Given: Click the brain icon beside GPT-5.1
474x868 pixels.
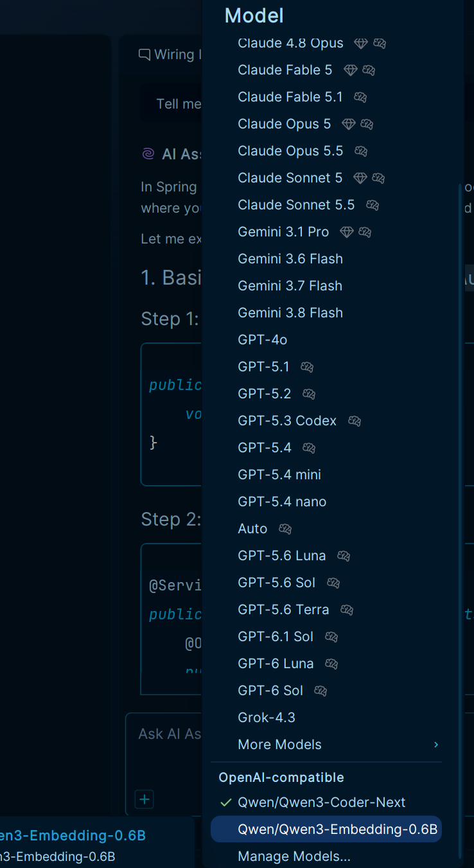Looking at the screenshot, I should [307, 367].
